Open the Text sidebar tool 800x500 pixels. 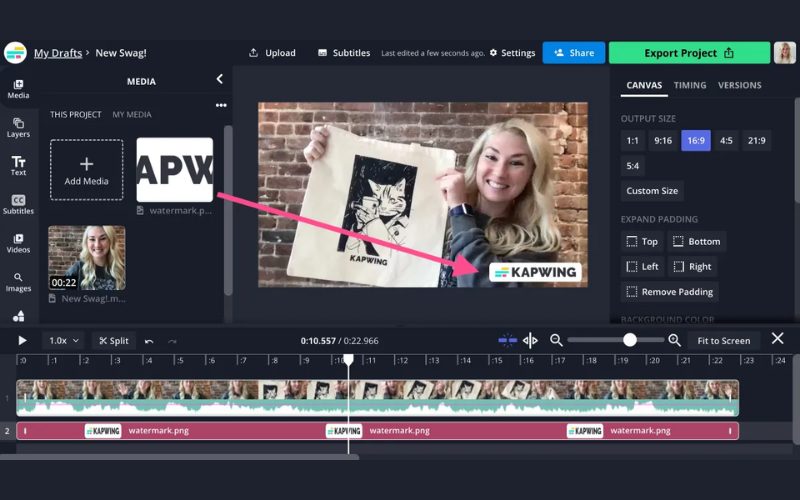(x=18, y=166)
